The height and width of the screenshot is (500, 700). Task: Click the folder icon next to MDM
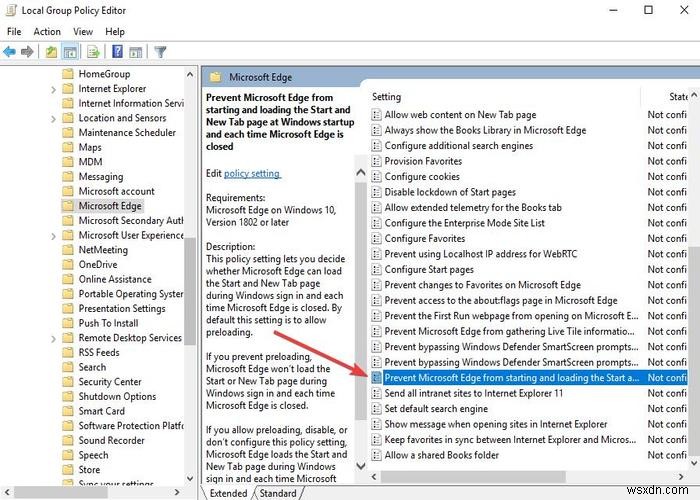click(x=68, y=162)
